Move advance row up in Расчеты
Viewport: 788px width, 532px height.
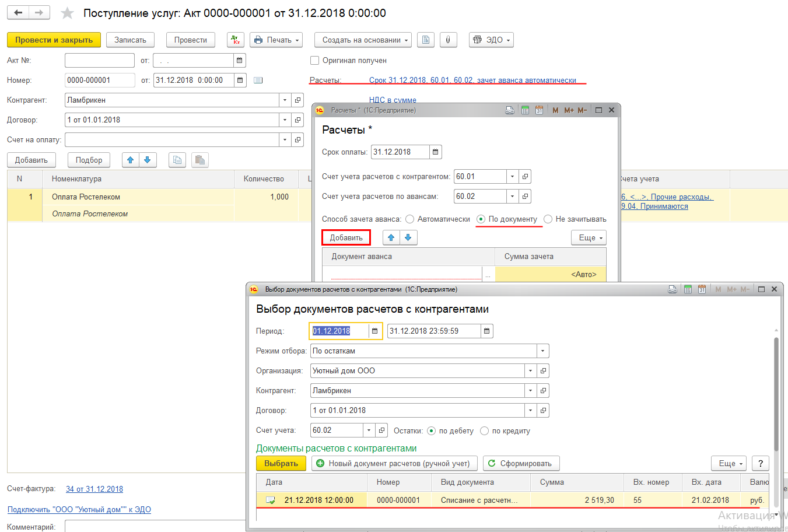391,237
